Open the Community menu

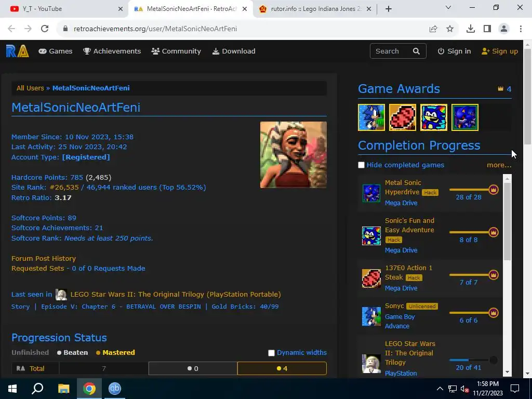tap(176, 51)
